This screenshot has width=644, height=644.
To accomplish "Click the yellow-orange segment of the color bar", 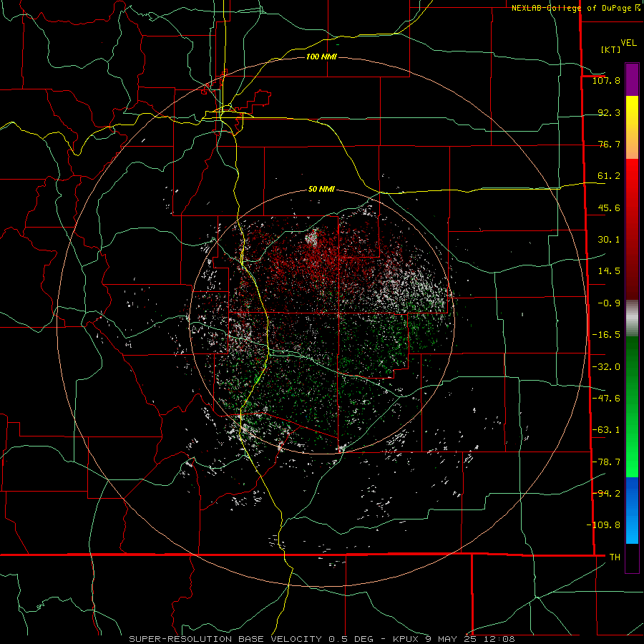I will pyautogui.click(x=632, y=127).
